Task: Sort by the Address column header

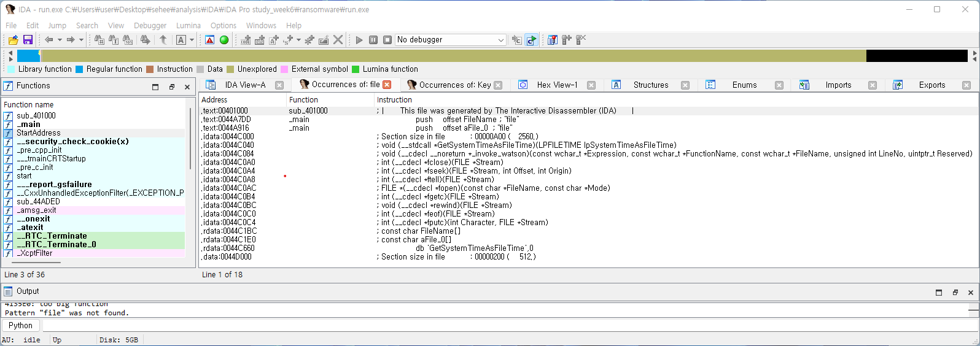Action: (243, 100)
